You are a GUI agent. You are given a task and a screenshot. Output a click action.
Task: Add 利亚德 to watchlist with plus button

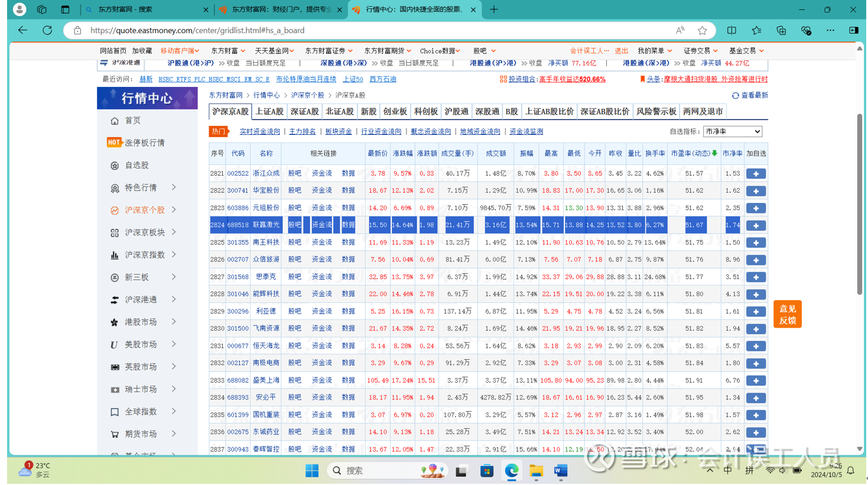tap(756, 312)
